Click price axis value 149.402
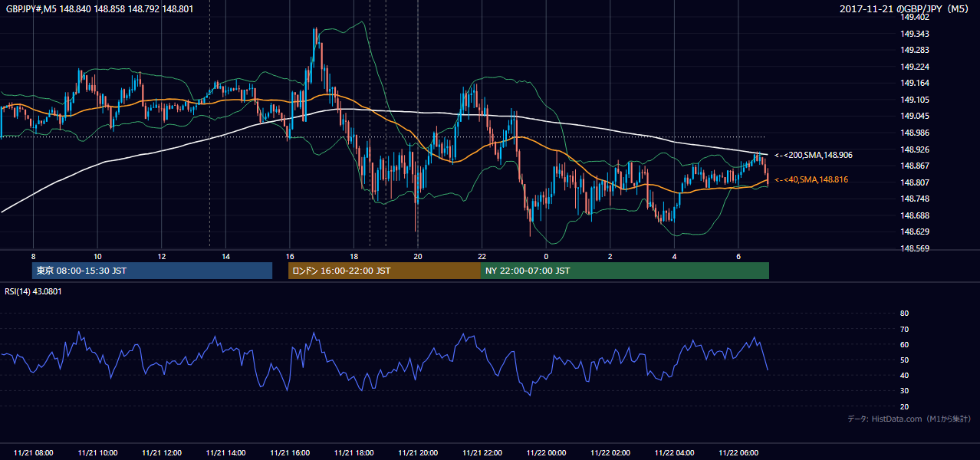Viewport: 980px width, 460px height. [914, 17]
